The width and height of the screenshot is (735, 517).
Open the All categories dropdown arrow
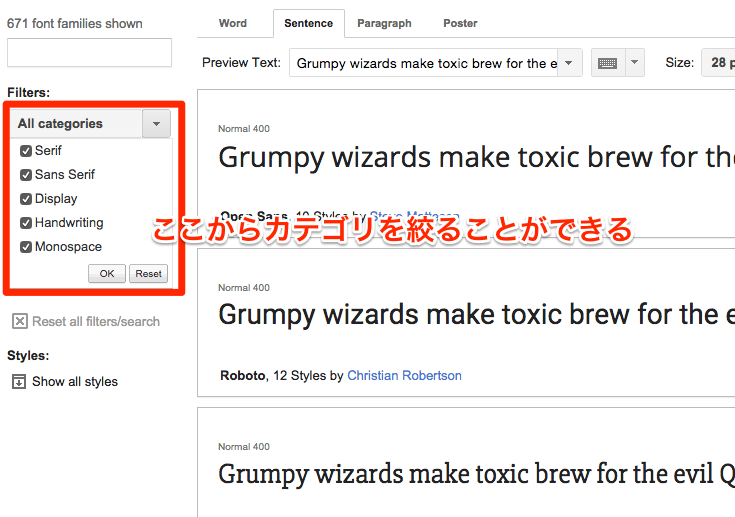click(x=156, y=124)
